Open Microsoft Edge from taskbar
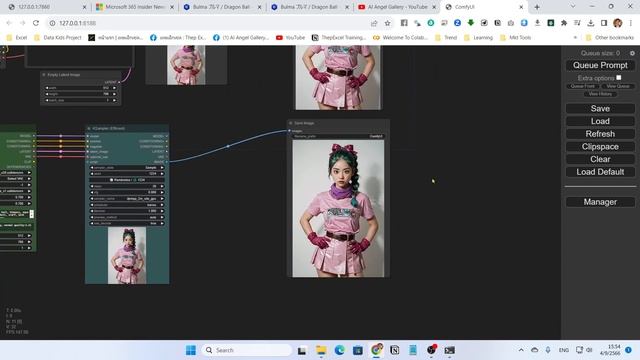 (x=339, y=350)
